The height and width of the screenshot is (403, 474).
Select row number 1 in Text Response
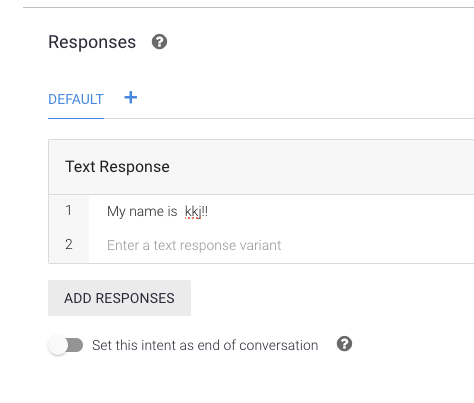pos(69,211)
